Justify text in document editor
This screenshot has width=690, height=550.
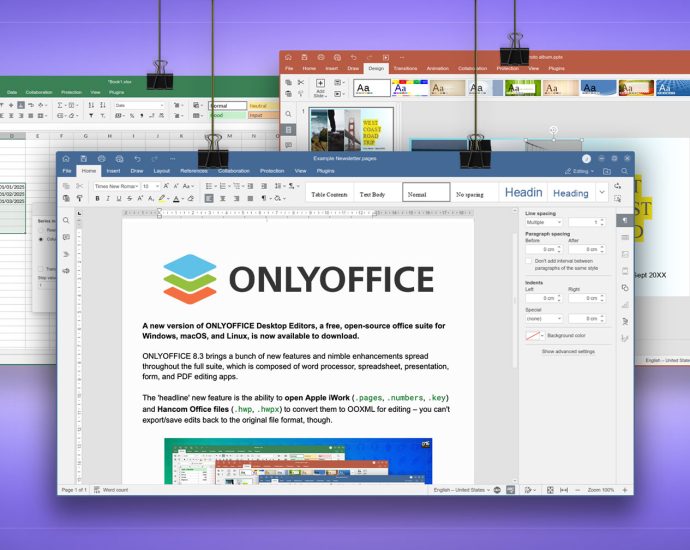250,198
